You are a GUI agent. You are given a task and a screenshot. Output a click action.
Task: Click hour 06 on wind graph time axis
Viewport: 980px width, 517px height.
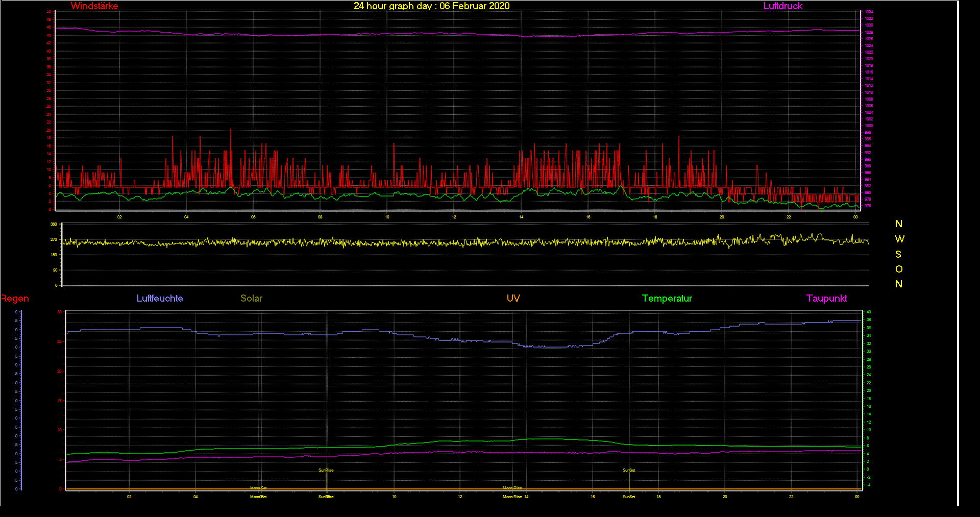coord(253,217)
